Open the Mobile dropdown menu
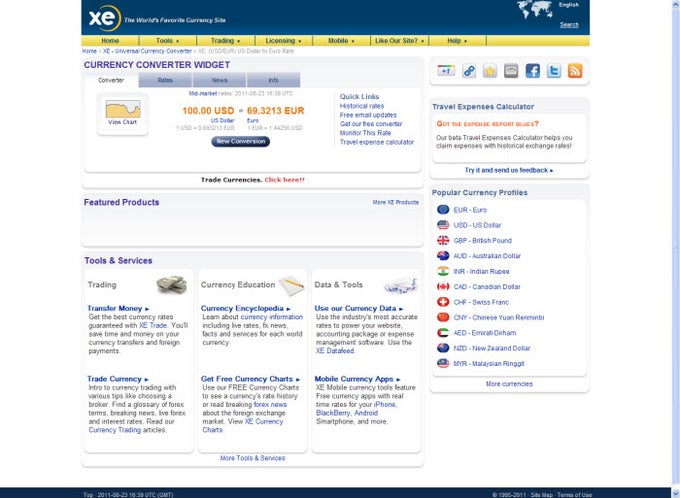The height and width of the screenshot is (498, 680). (x=341, y=40)
